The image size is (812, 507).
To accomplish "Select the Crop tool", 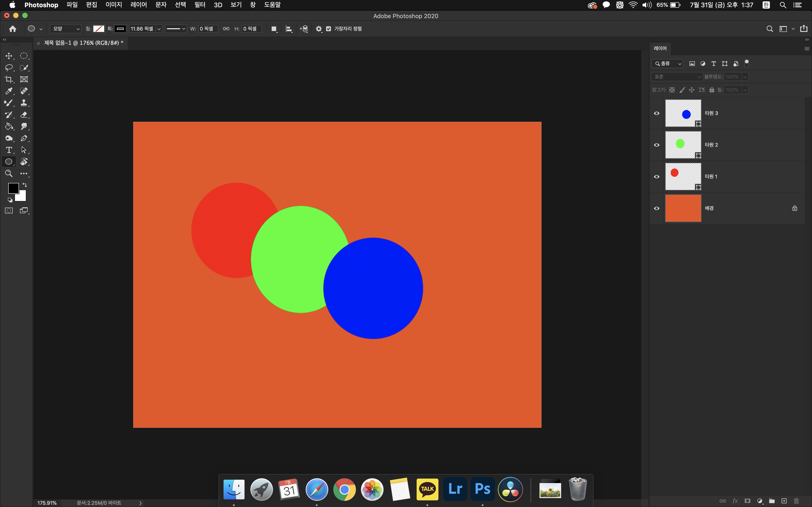I will pyautogui.click(x=9, y=79).
